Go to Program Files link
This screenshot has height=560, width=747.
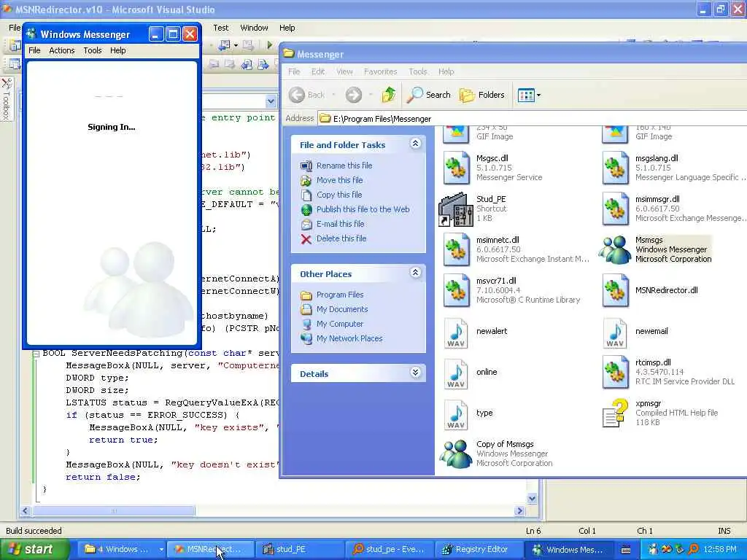click(x=340, y=295)
